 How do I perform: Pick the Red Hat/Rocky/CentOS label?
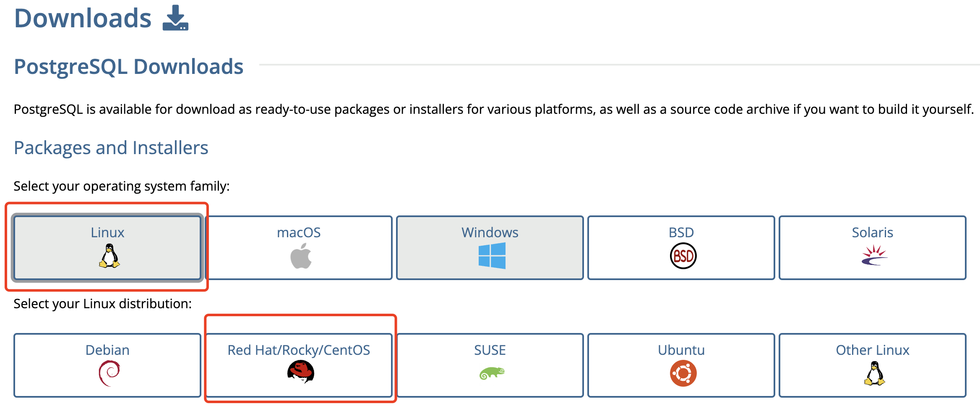[x=299, y=350]
